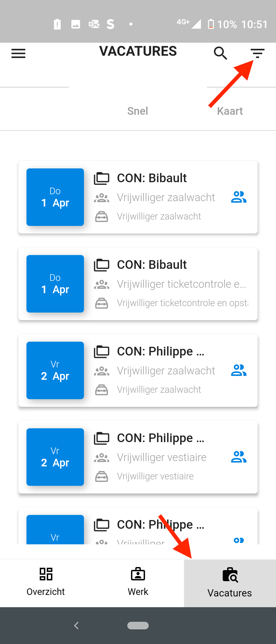
Task: Go to Overzicht in bottom navigation
Action: (x=46, y=583)
